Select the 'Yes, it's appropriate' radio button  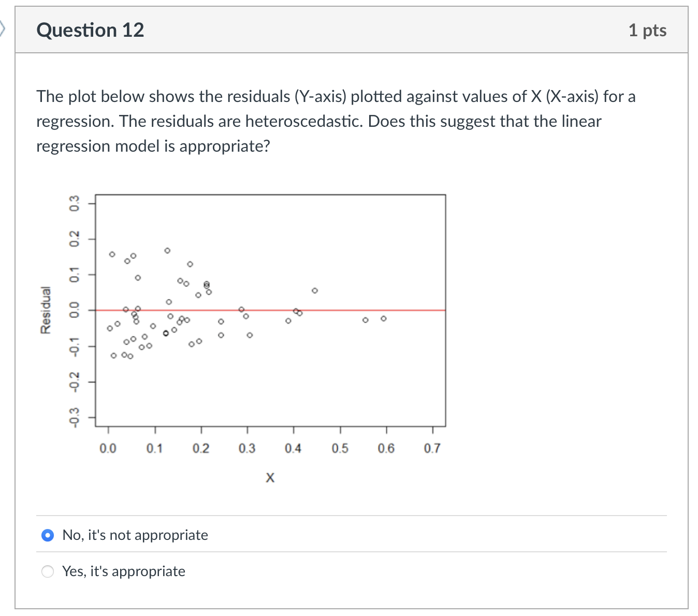coord(47,571)
